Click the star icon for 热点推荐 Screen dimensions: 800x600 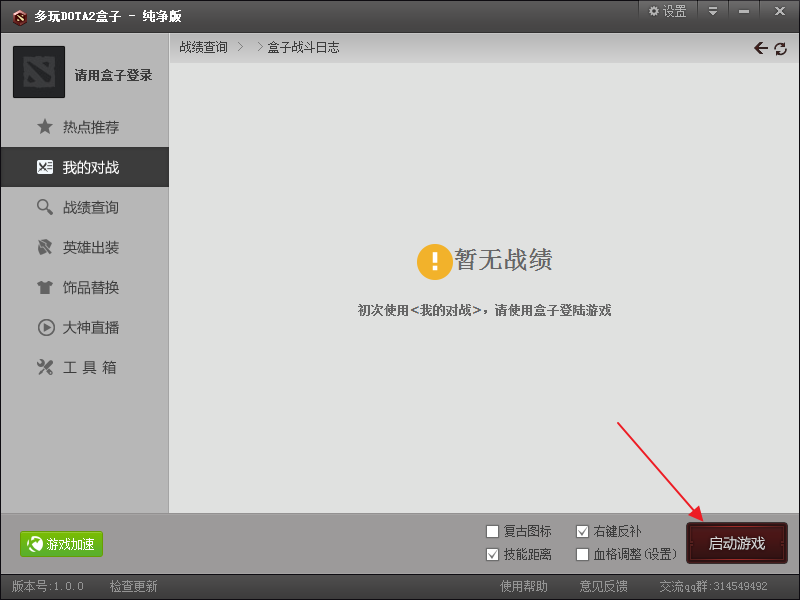point(45,127)
